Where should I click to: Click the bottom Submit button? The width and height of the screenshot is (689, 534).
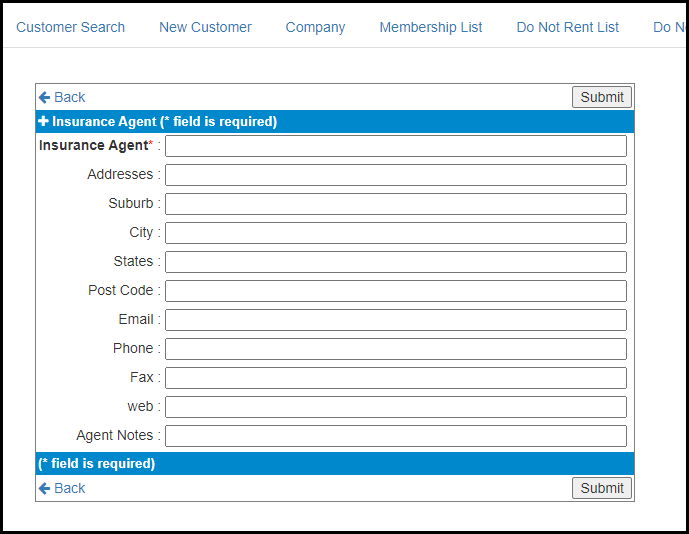[x=602, y=488]
